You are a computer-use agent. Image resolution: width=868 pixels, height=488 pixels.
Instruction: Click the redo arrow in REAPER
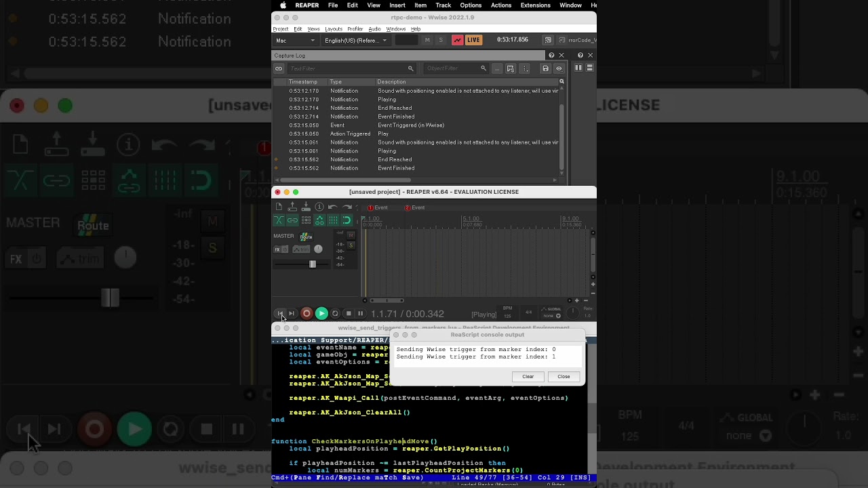347,207
